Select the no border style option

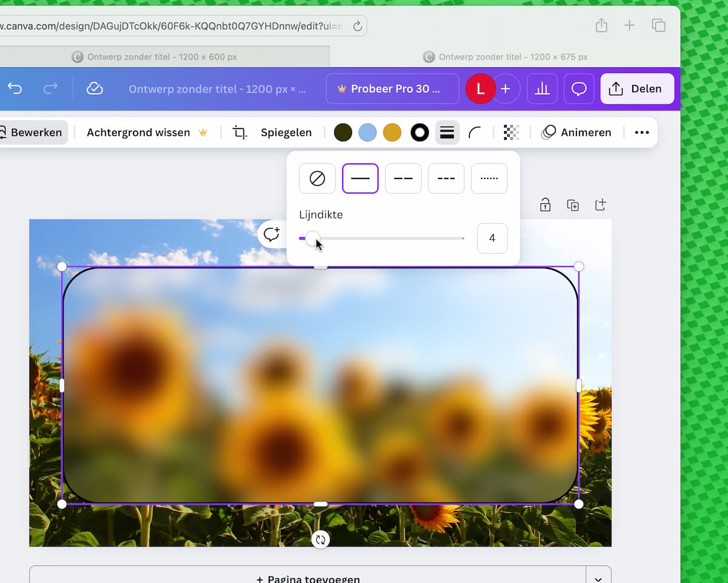click(317, 178)
